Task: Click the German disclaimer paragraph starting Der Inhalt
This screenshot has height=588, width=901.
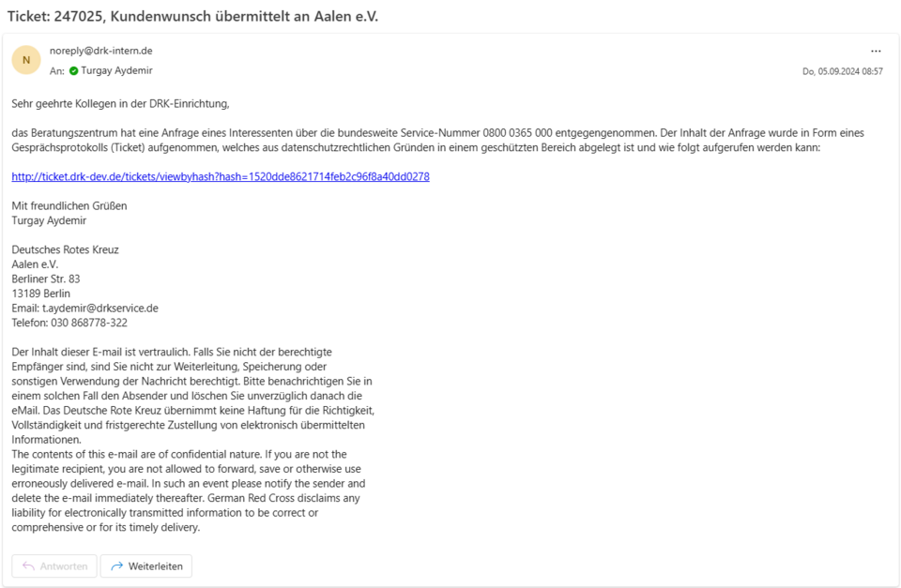Action: point(193,396)
